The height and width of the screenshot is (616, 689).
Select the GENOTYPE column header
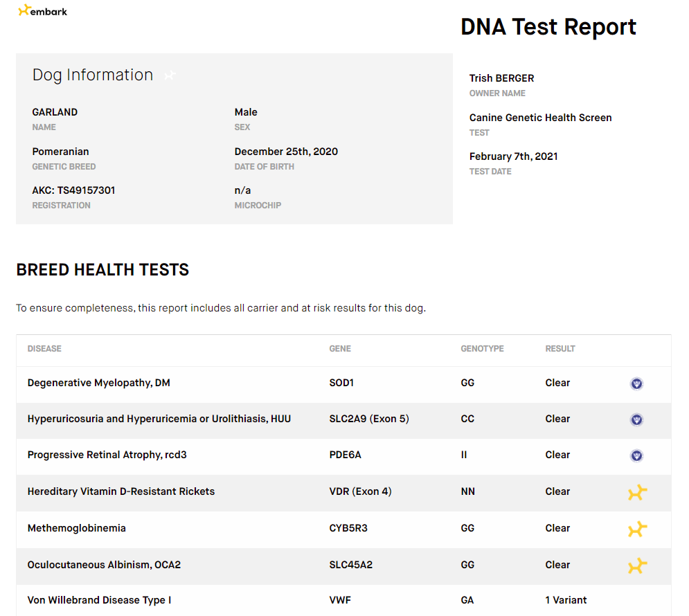pos(482,349)
